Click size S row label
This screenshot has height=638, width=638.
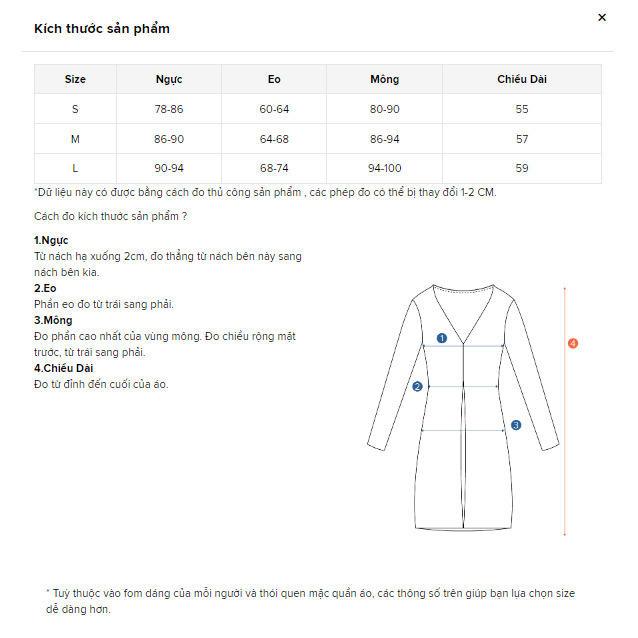tap(75, 109)
